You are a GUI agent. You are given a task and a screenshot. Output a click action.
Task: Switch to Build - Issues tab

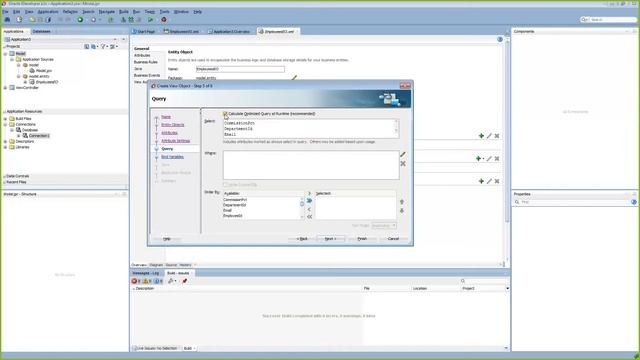[x=178, y=273]
